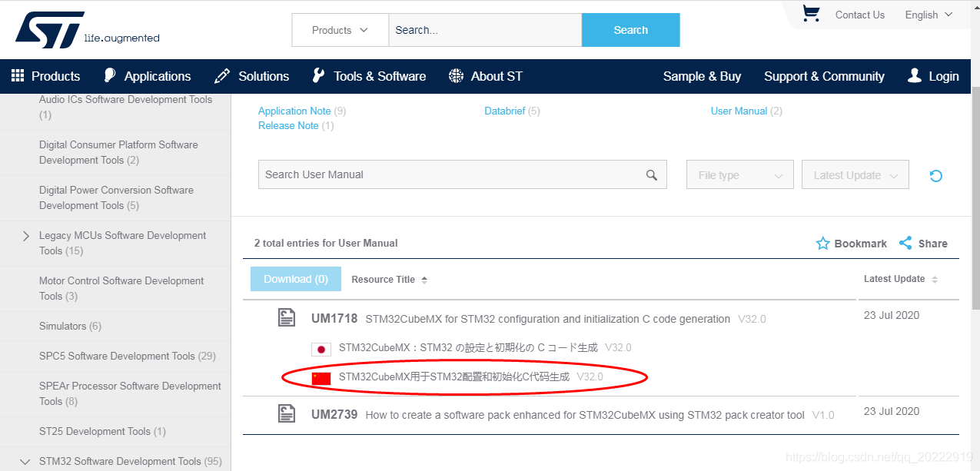This screenshot has height=471, width=980.
Task: Select Digital Power Conversion Software Development Tools
Action: click(x=116, y=197)
